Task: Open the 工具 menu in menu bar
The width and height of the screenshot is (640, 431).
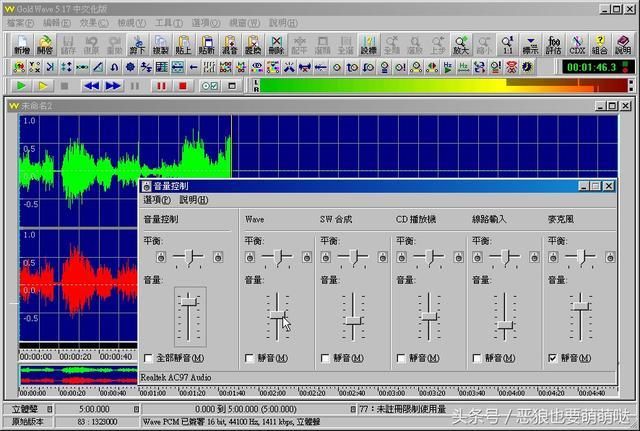Action: pyautogui.click(x=167, y=21)
